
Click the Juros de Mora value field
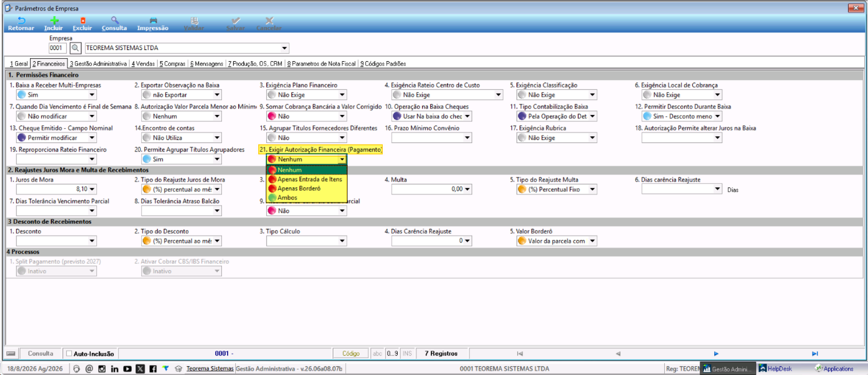click(56, 189)
